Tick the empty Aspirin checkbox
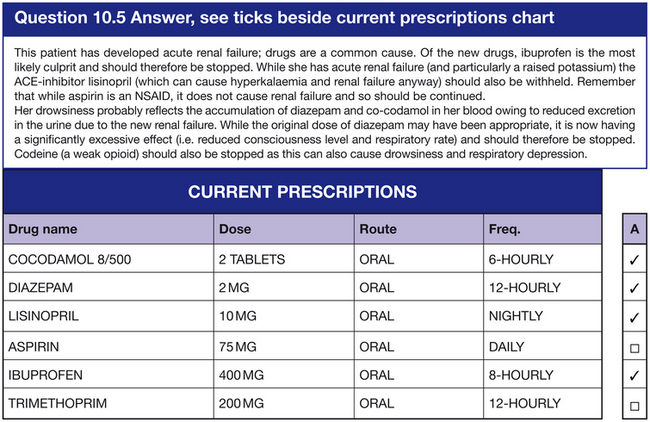This screenshot has height=422, width=650. click(x=634, y=347)
